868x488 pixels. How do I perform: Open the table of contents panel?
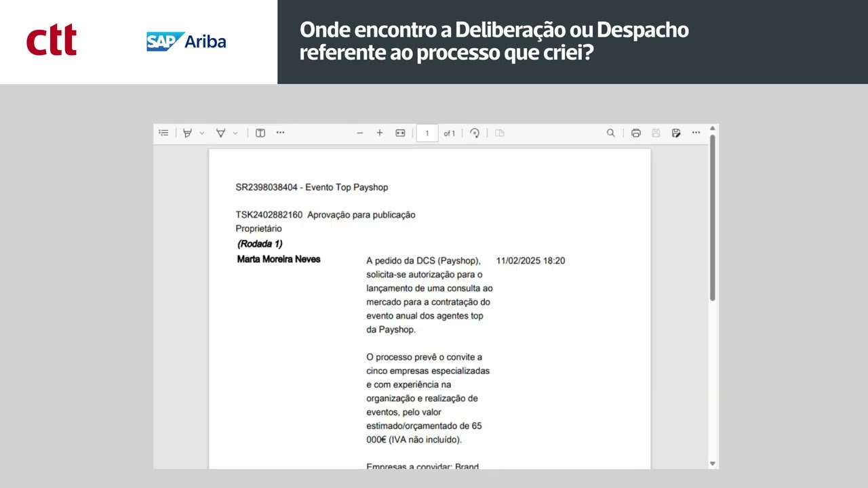coord(163,133)
